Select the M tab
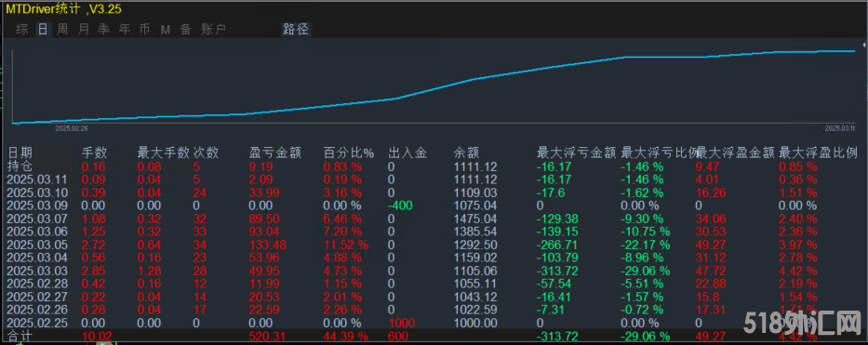This screenshot has width=868, height=345. (x=165, y=30)
